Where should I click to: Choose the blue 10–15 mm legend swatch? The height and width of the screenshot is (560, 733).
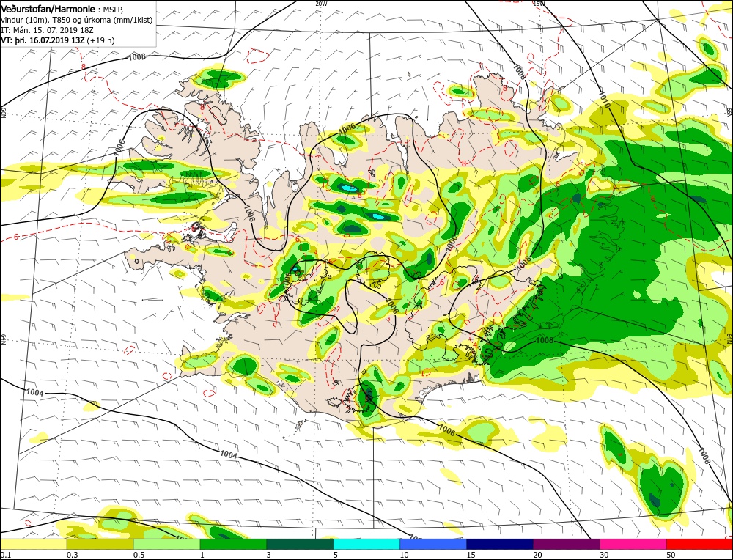point(433,544)
